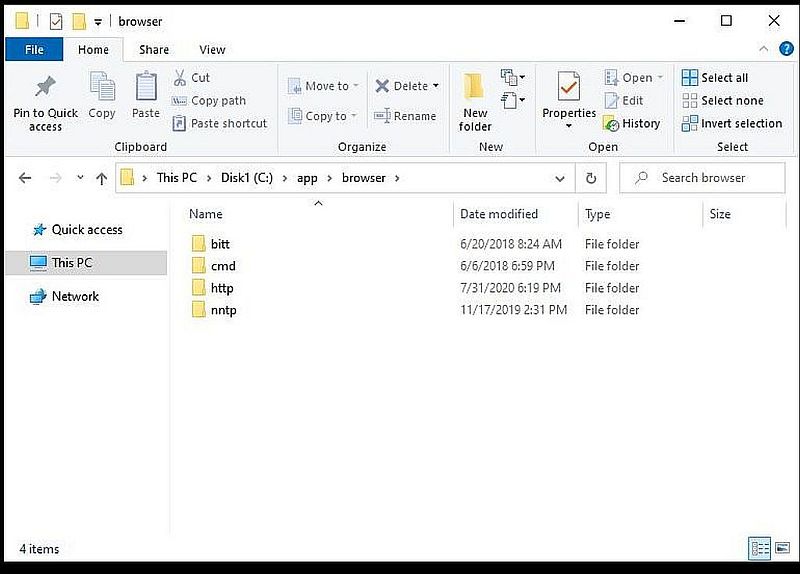Click the Copy path button

tap(209, 101)
